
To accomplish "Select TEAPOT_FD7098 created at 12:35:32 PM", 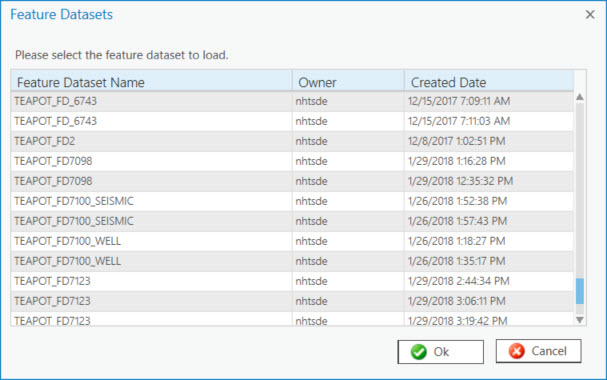I will tap(292, 181).
